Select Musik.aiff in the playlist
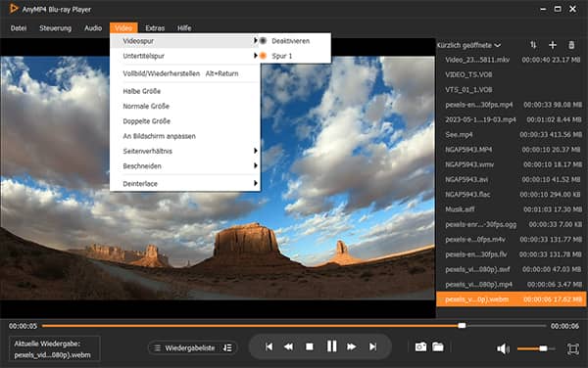This screenshot has height=368, width=588. [512, 209]
